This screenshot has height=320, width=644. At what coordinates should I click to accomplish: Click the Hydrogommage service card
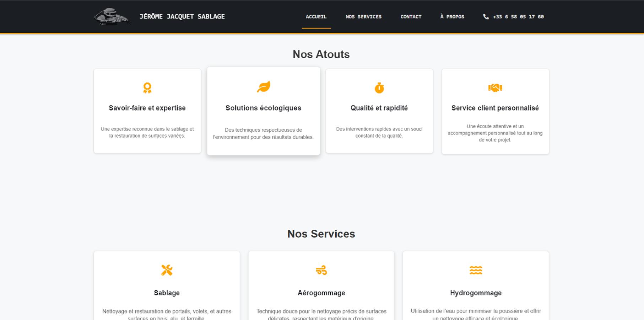pos(476,284)
